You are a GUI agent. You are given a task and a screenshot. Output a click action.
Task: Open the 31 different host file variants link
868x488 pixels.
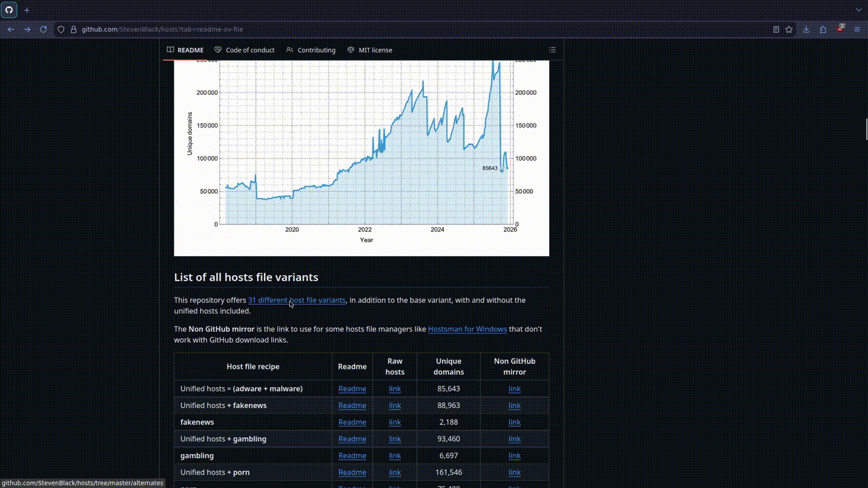[x=296, y=300]
